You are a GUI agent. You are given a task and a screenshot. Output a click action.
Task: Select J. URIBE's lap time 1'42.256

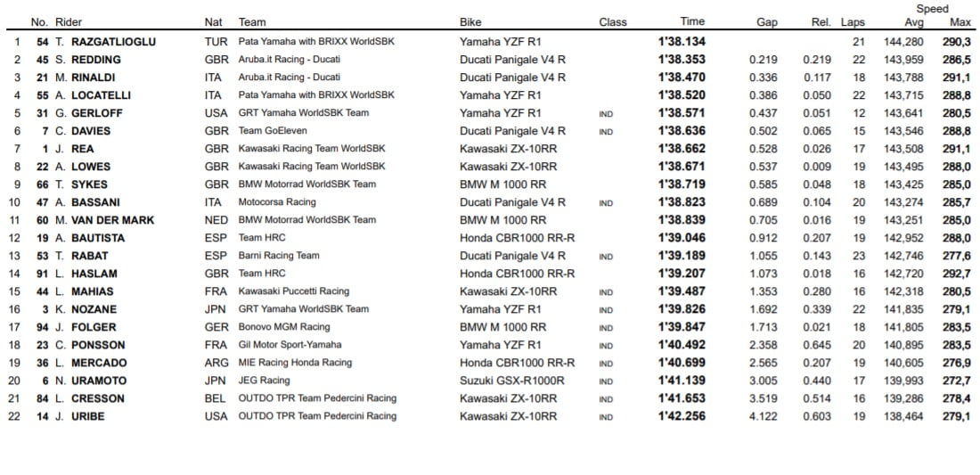pos(682,416)
